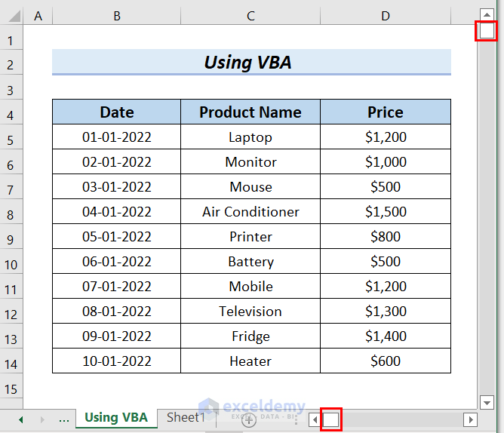The image size is (504, 433).
Task: Click the horizontal scrollbar right arrow
Action: [471, 419]
